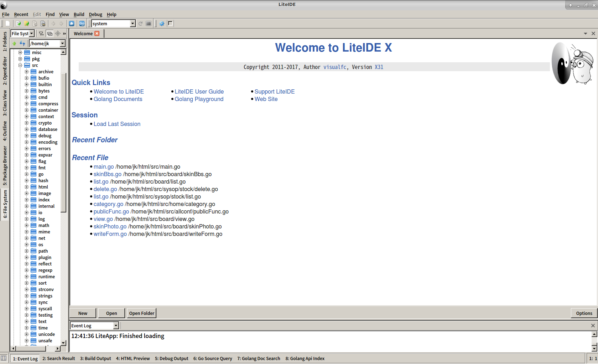Click the reload environment icon
The image size is (598, 364).
pos(141,23)
